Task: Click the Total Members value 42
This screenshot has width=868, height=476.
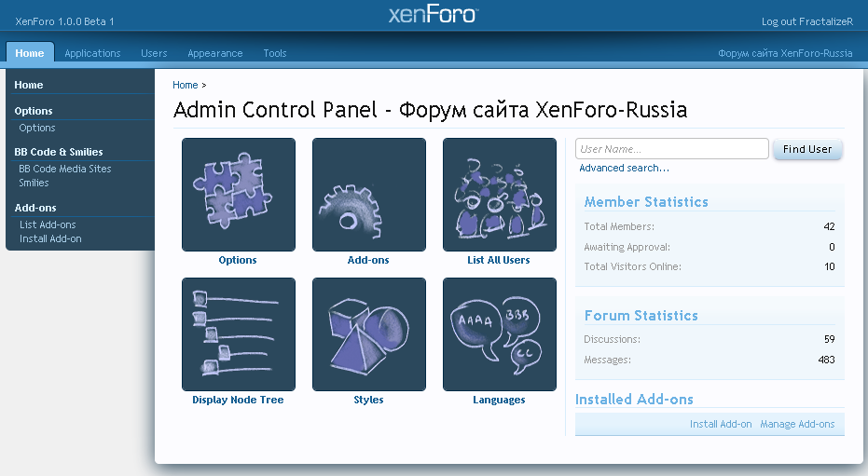Action: (x=829, y=226)
